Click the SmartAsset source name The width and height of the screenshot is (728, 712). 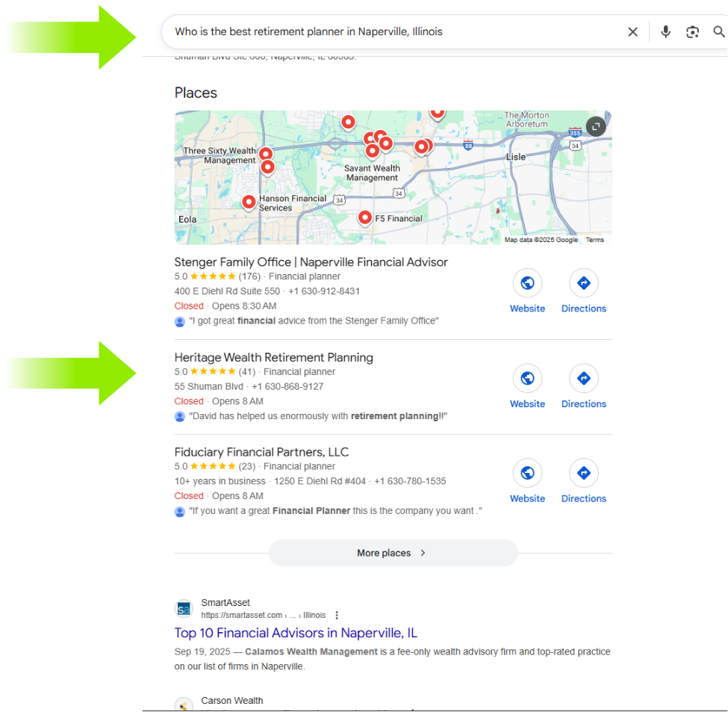point(225,602)
